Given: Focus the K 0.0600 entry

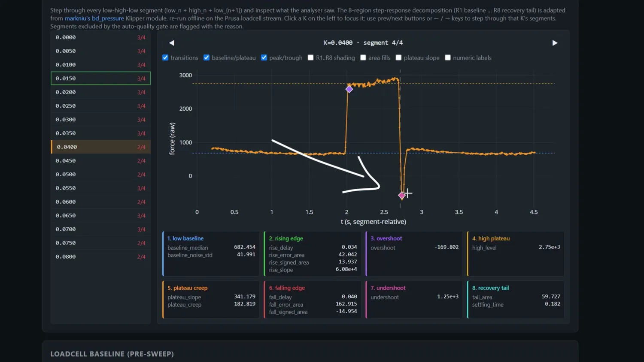Looking at the screenshot, I should pyautogui.click(x=100, y=202).
